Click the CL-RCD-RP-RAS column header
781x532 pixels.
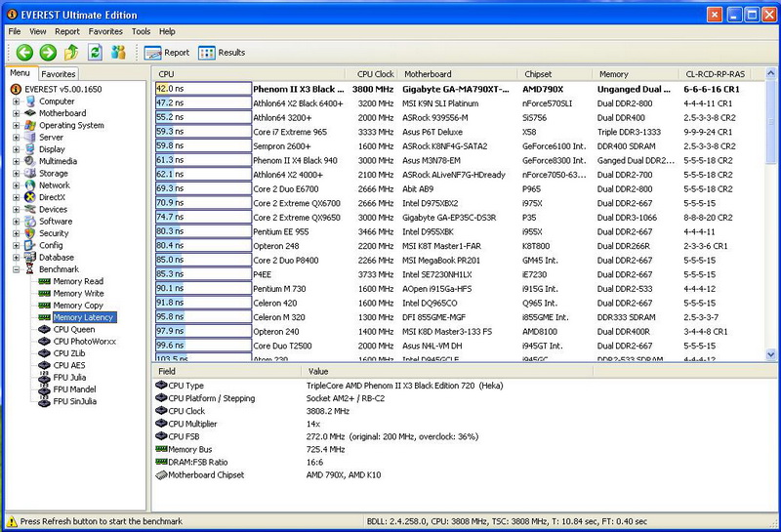(715, 74)
